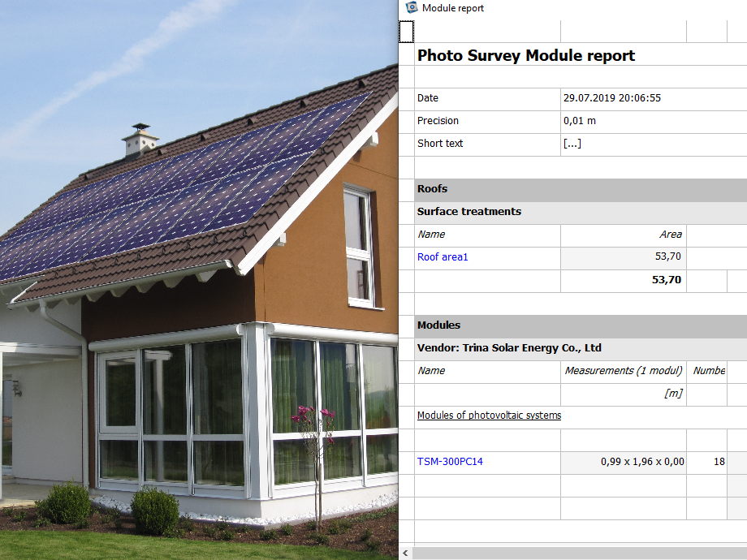Click the Module report window icon
Viewport: 747px width, 560px height.
[411, 8]
